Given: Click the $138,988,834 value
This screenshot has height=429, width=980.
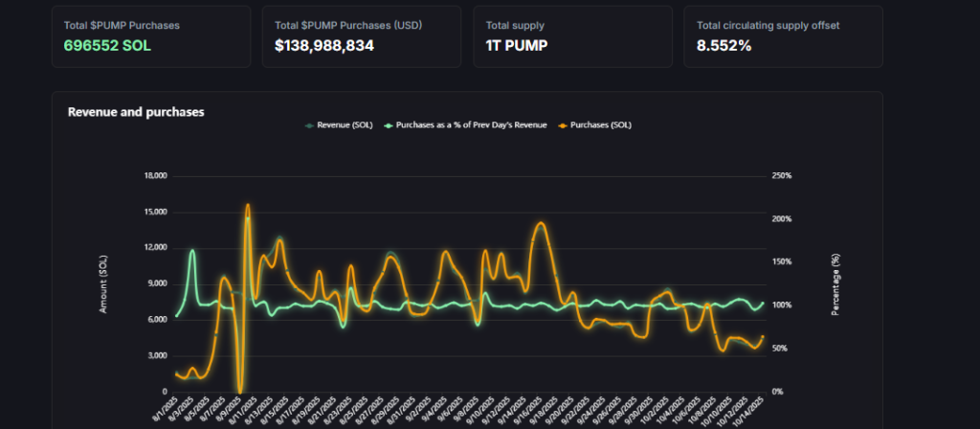Looking at the screenshot, I should (323, 45).
